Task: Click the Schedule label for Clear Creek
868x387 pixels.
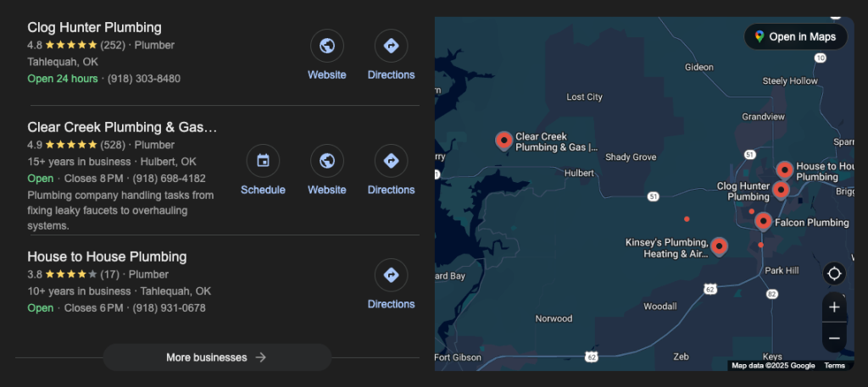Action: 263,190
